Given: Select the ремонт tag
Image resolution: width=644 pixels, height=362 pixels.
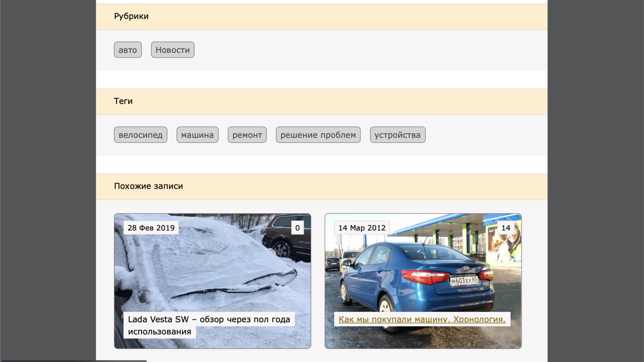Looking at the screenshot, I should [x=247, y=135].
